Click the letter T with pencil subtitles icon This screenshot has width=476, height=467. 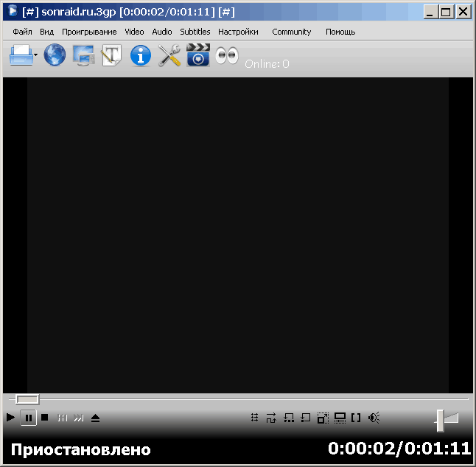[112, 55]
